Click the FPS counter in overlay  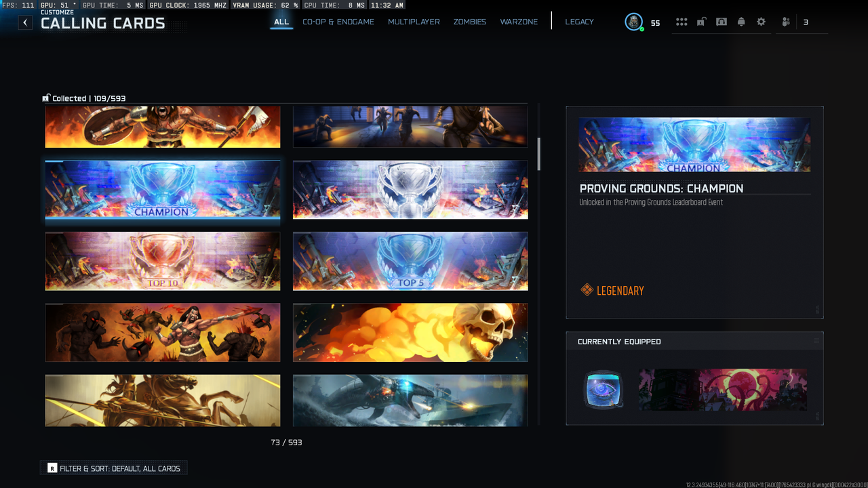point(18,5)
